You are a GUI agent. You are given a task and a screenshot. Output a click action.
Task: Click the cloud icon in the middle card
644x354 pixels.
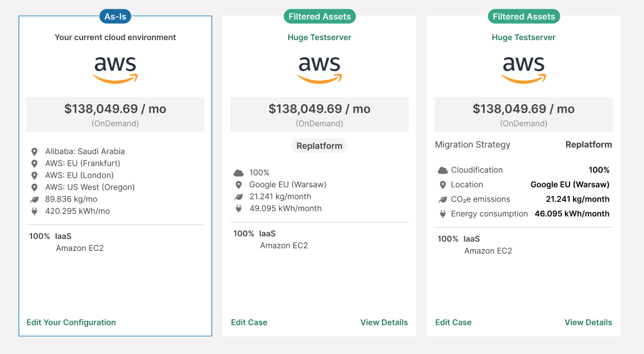point(238,173)
